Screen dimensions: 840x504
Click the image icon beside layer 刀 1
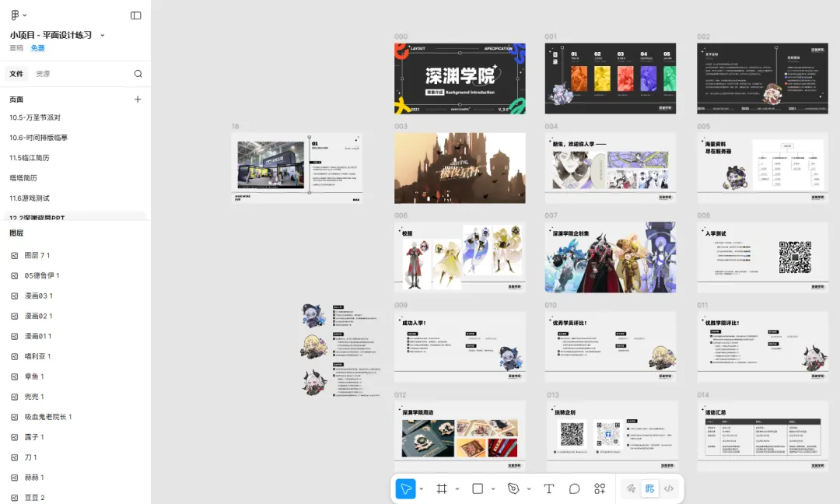coord(15,457)
